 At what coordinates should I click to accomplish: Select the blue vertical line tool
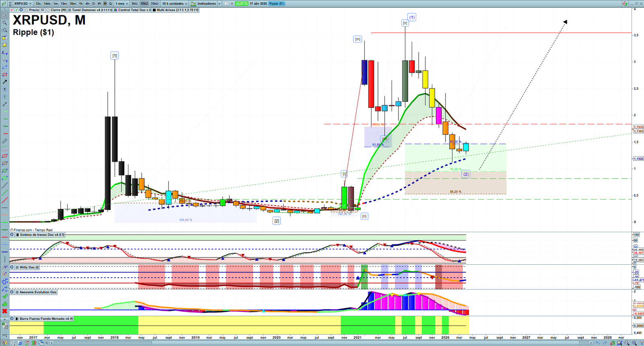(x=4, y=259)
